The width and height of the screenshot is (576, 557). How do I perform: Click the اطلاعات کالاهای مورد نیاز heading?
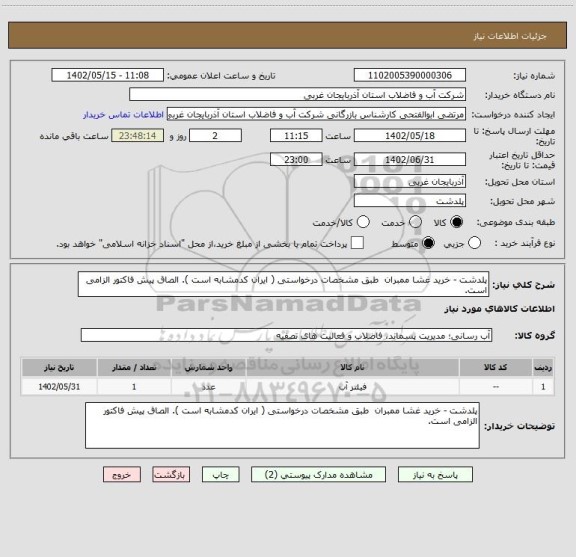[x=500, y=309]
